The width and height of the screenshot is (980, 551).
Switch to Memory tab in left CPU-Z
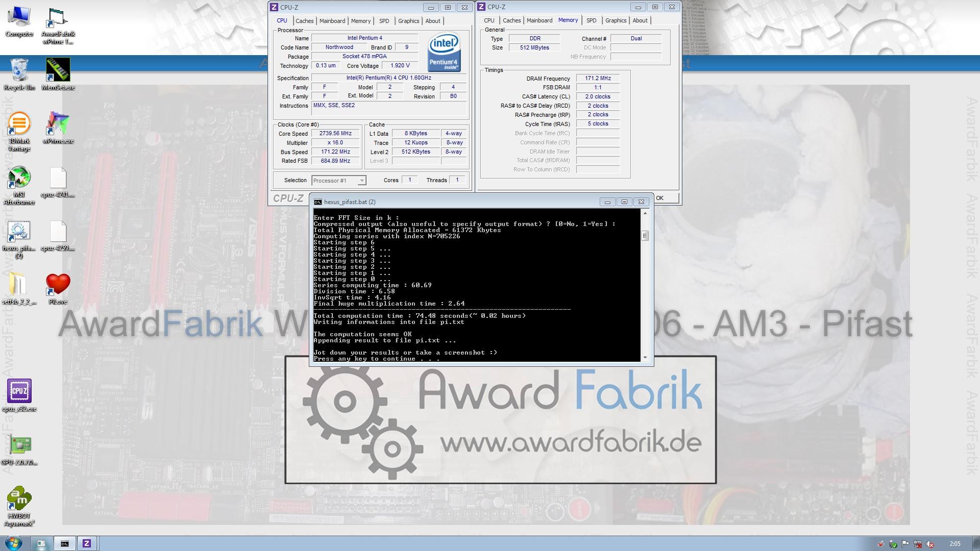click(361, 21)
